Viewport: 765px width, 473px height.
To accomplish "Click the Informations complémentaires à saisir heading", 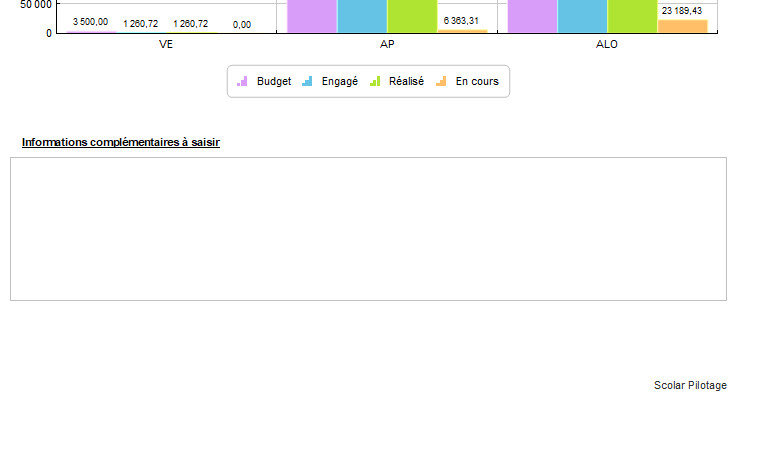I will pyautogui.click(x=121, y=142).
